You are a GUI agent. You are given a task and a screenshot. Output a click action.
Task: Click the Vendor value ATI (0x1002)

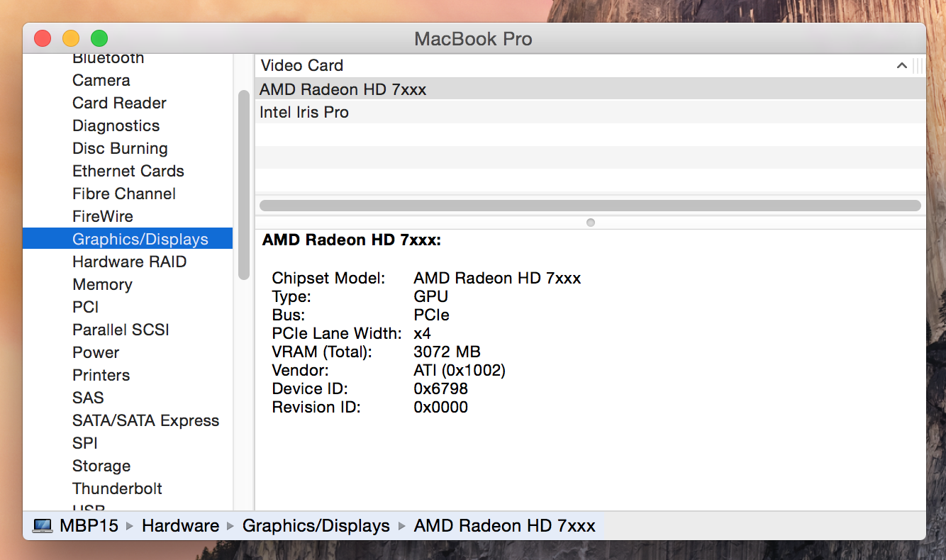460,370
